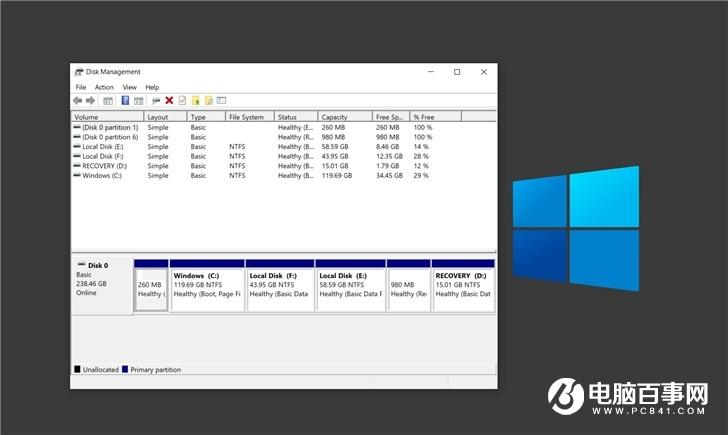Screen dimensions: 728x435
Task: Sort by the Free Sp... column header
Action: coord(391,117)
